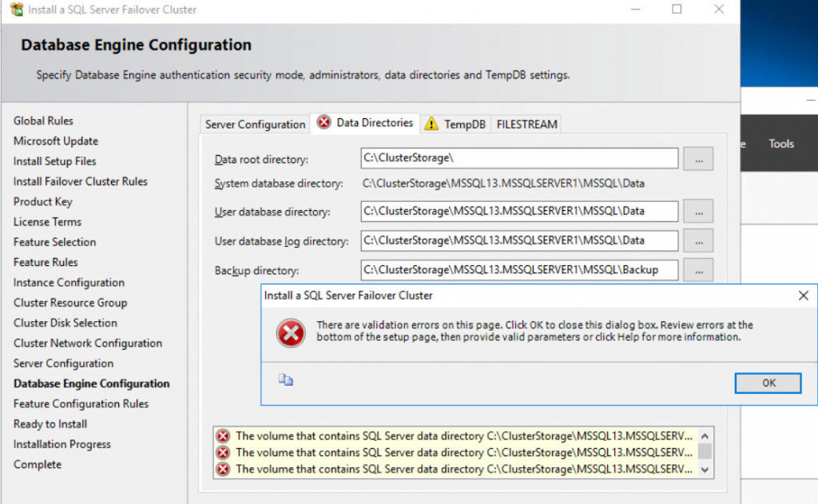
Task: Select the Complete step
Action: pyautogui.click(x=37, y=464)
